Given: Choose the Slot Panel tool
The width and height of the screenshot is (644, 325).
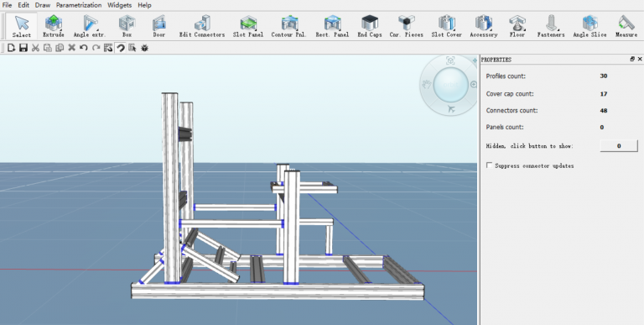Looking at the screenshot, I should (248, 26).
